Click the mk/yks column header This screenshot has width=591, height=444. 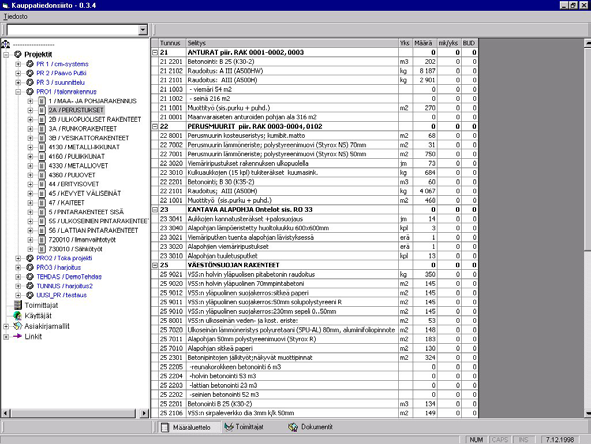click(449, 43)
